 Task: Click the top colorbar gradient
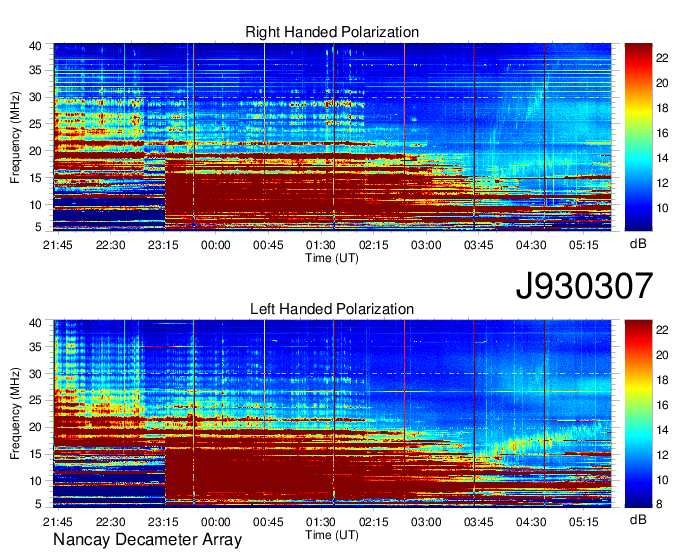(x=638, y=137)
